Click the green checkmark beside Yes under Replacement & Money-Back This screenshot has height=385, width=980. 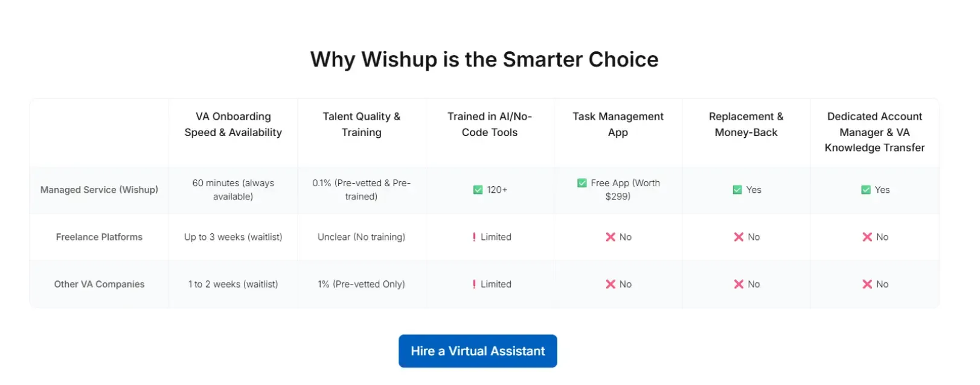[737, 189]
